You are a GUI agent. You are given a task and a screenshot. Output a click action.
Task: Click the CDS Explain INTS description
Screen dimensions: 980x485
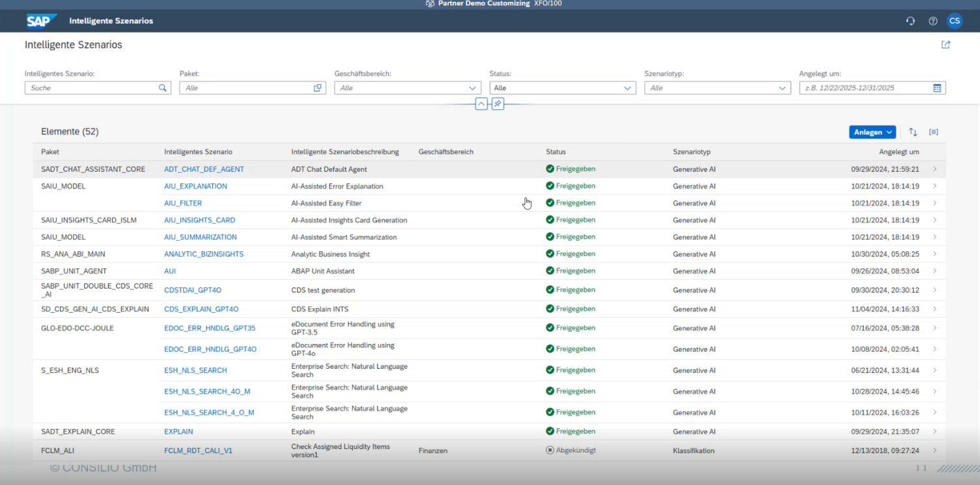tap(319, 309)
